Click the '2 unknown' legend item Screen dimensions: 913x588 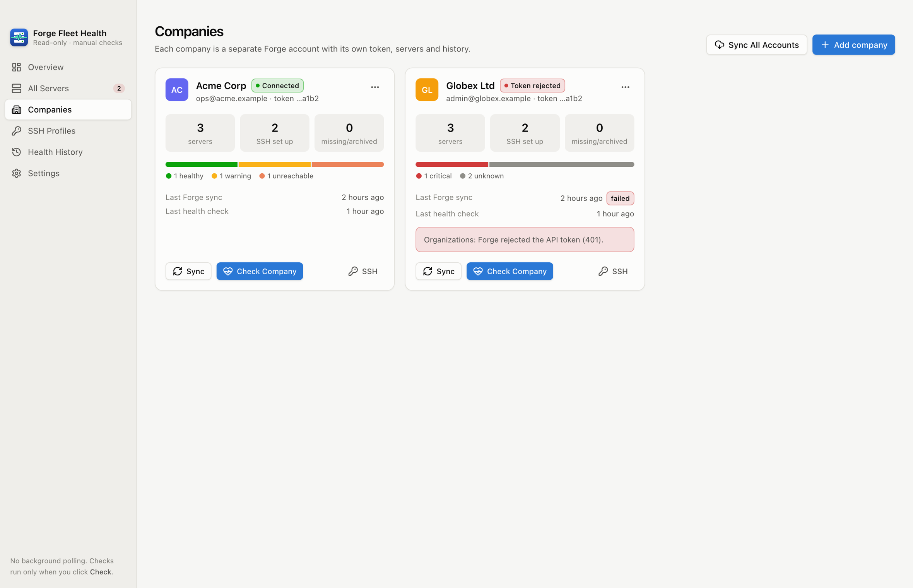[x=482, y=176]
